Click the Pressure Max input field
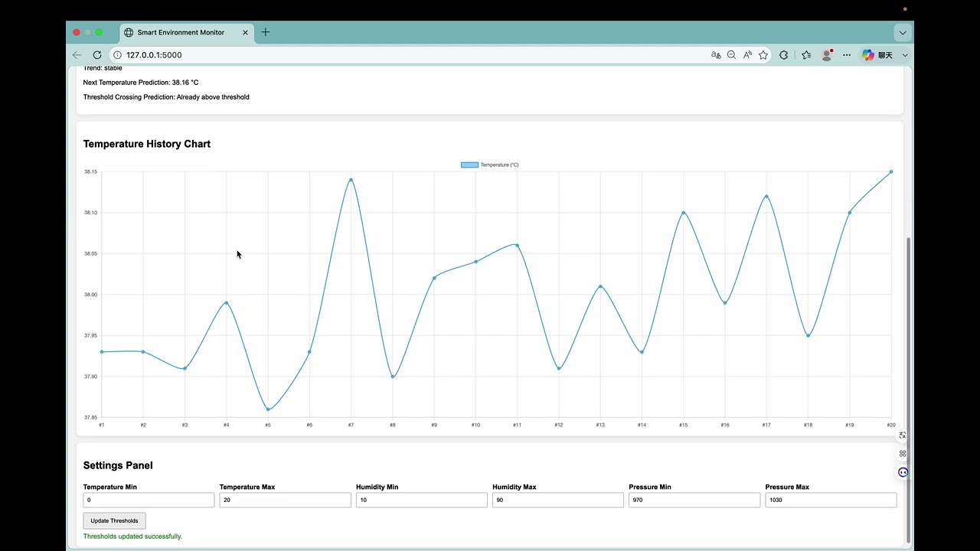Viewport: 980px width, 551px height. tap(831, 500)
